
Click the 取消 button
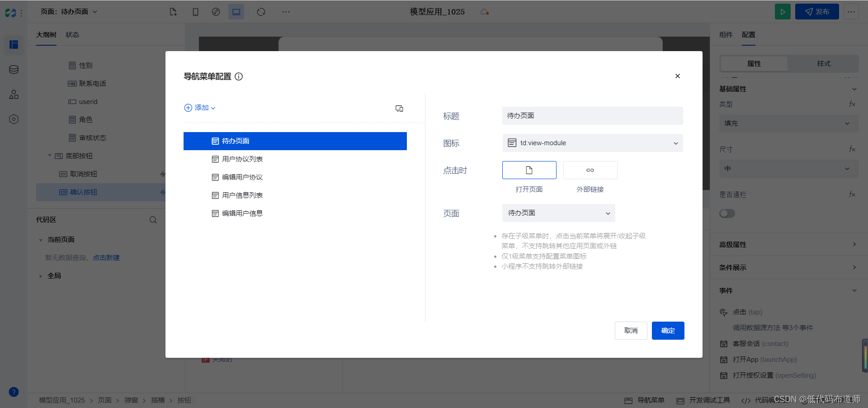coord(631,331)
